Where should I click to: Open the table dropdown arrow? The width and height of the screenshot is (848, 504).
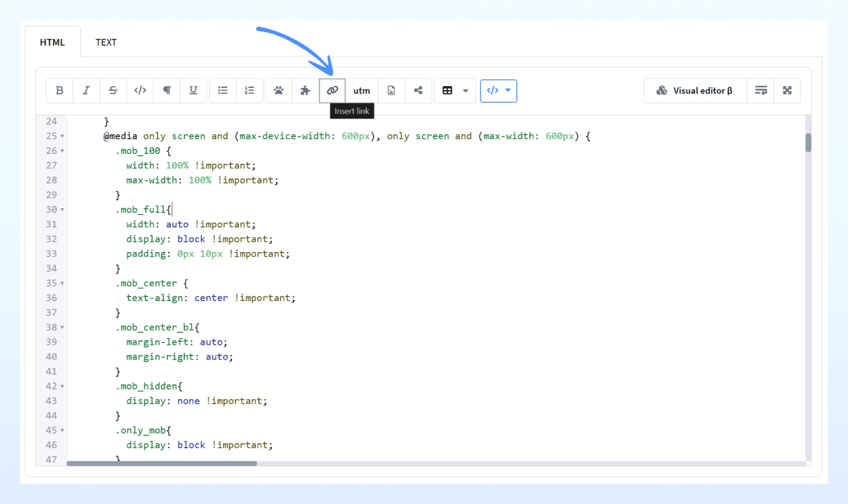(x=465, y=91)
